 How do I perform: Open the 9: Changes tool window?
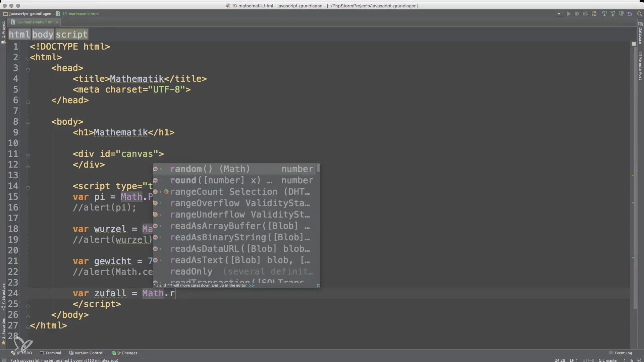pyautogui.click(x=124, y=353)
